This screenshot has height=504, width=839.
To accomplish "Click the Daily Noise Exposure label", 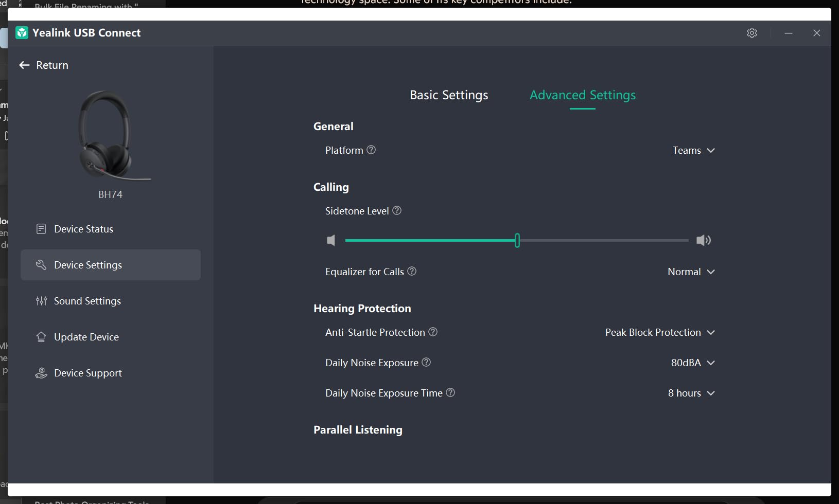I will 372,363.
